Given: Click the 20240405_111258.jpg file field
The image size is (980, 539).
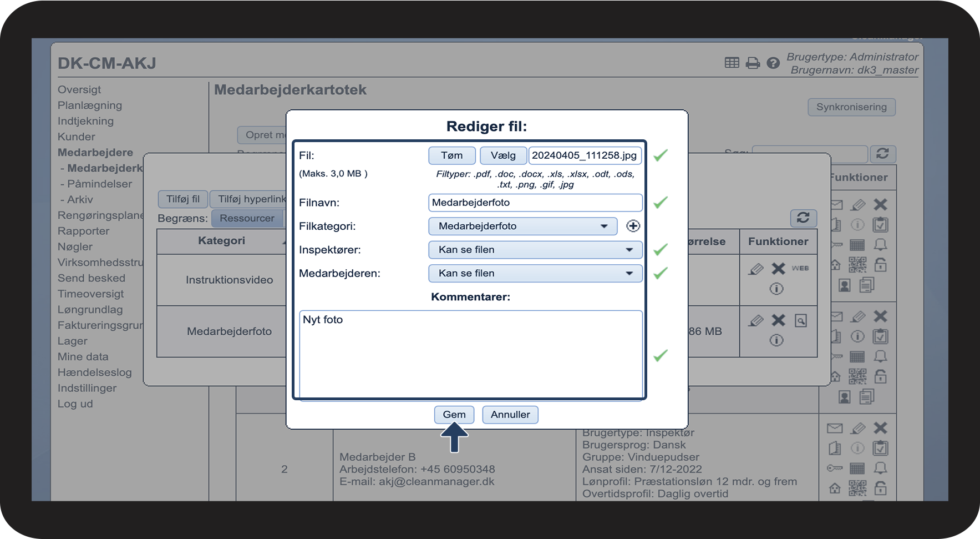Looking at the screenshot, I should point(585,155).
